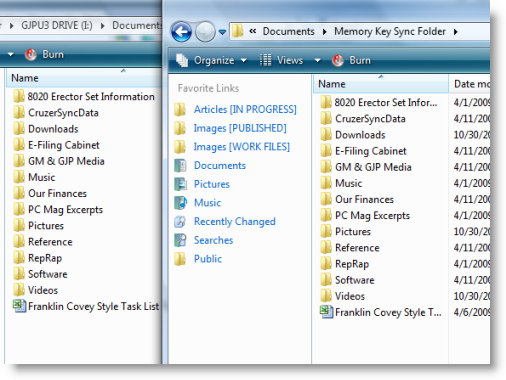Click the Views button in front window
Screen dimensions: 506x380
coord(281,60)
